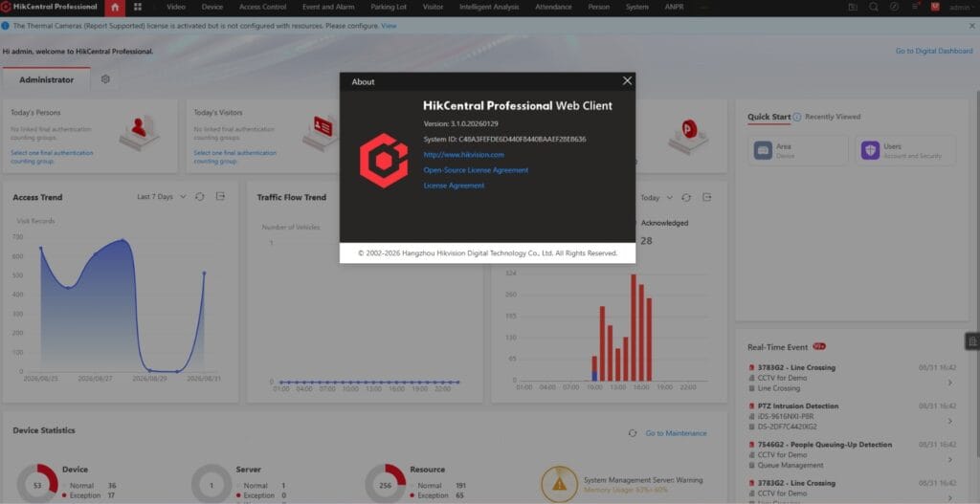The image size is (980, 504).
Task: Open the Open-Source License Agreement link
Action: (x=476, y=170)
